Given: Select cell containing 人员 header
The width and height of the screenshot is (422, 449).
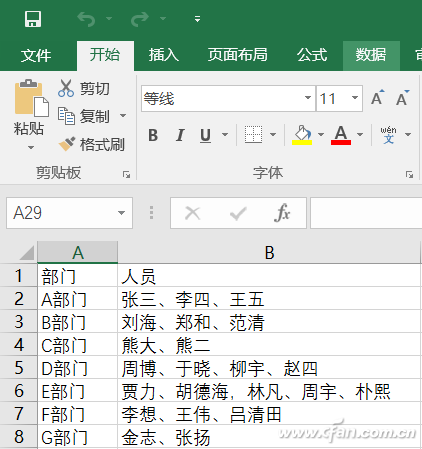Looking at the screenshot, I should pos(269,276).
